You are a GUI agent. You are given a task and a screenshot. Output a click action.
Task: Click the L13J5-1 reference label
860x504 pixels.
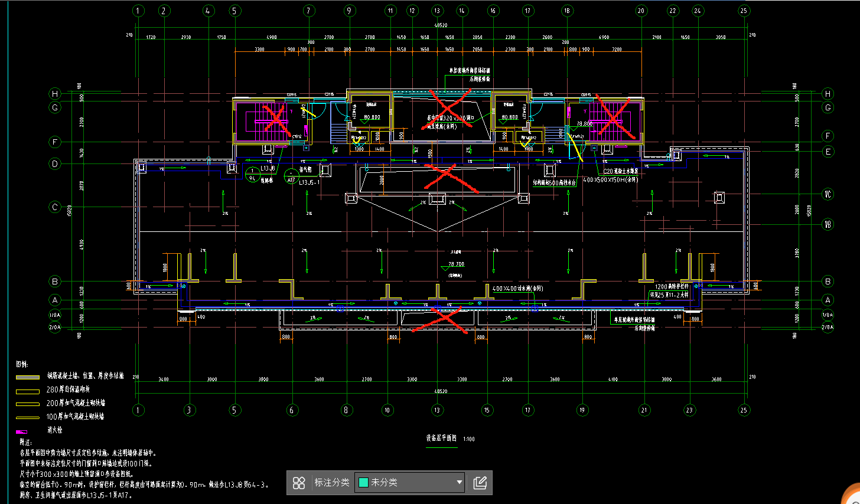309,182
